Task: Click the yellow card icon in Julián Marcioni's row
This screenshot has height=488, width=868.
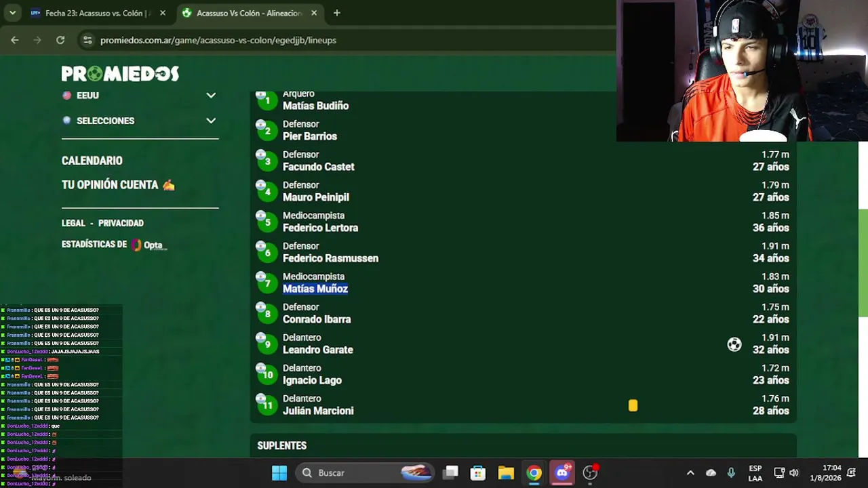Action: (633, 405)
